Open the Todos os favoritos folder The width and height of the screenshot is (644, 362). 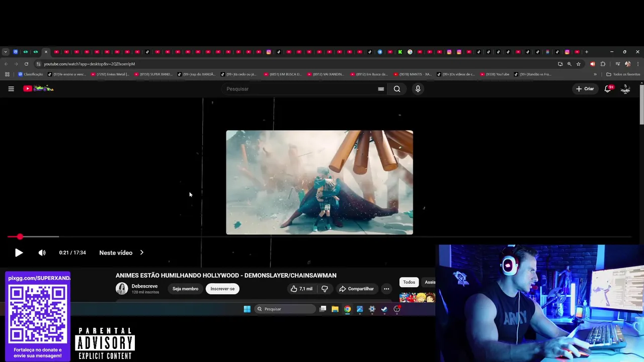coord(623,74)
